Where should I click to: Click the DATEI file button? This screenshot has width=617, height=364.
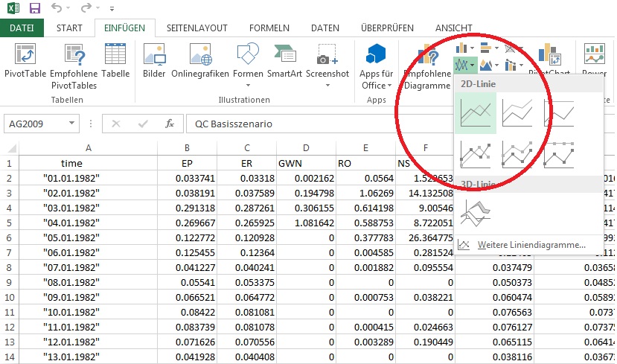[22, 28]
